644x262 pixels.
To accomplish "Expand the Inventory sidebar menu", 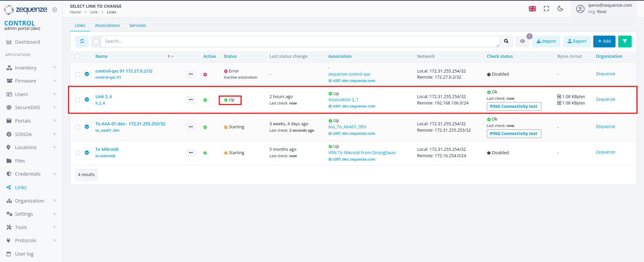I will coord(31,68).
